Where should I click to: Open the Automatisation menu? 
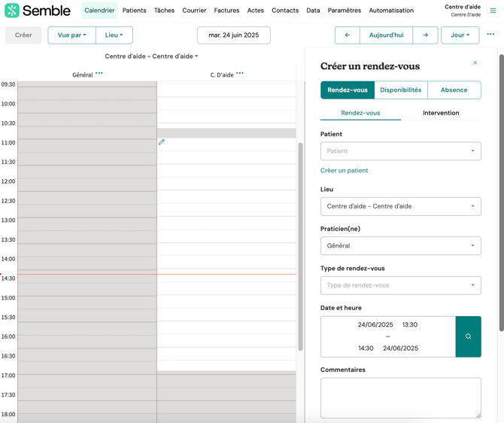point(391,11)
